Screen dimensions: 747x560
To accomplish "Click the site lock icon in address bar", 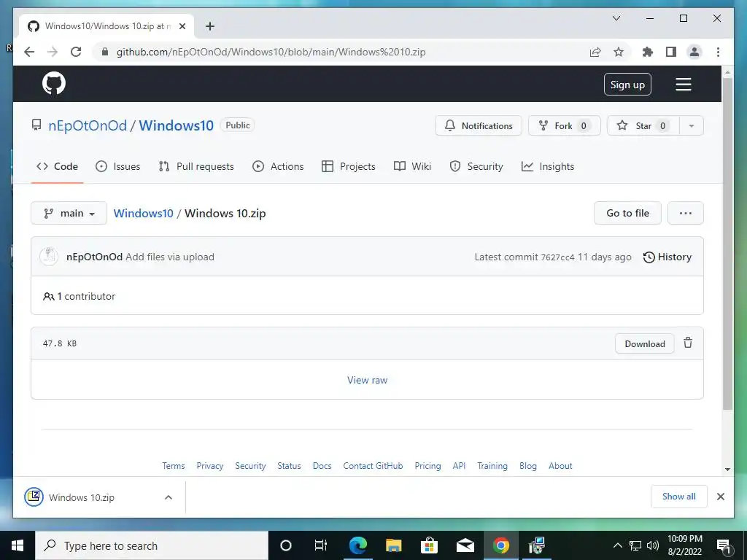I will pyautogui.click(x=105, y=52).
